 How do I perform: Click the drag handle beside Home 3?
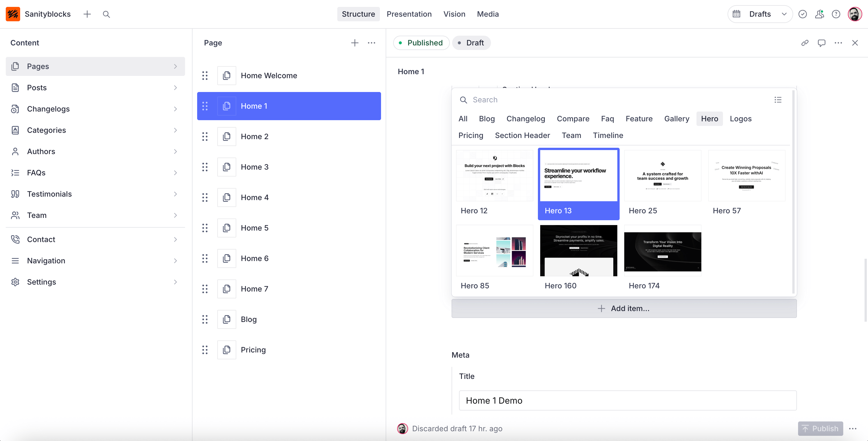coord(205,167)
